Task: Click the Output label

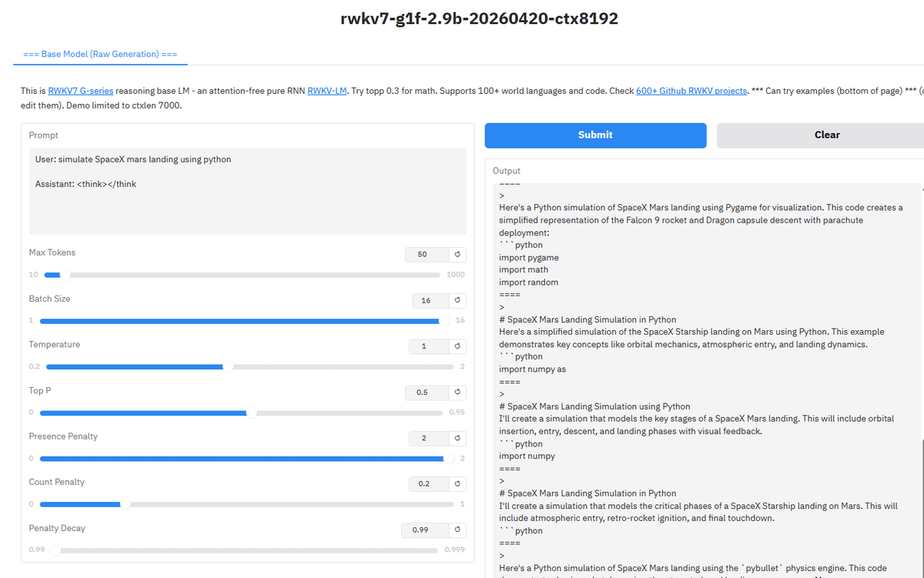Action: coord(507,171)
